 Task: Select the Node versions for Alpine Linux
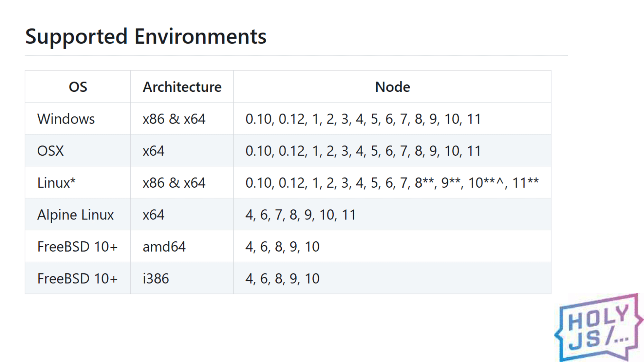[x=300, y=215]
